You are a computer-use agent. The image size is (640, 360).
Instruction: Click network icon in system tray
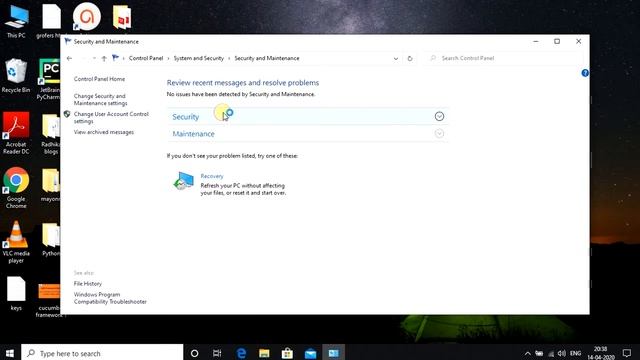tap(551, 353)
